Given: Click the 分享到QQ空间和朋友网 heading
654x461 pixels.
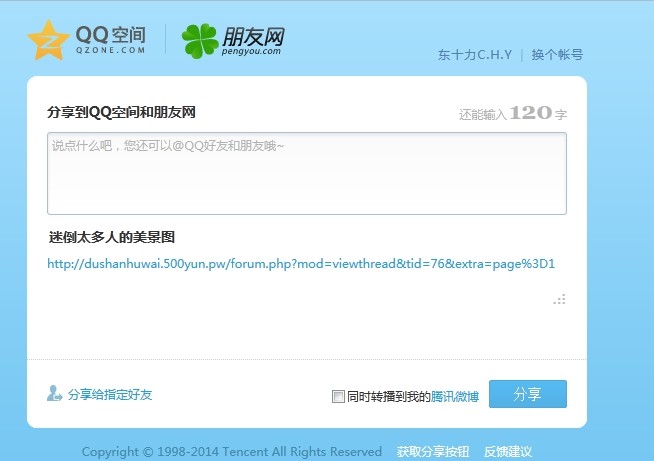Looking at the screenshot, I should coord(121,112).
